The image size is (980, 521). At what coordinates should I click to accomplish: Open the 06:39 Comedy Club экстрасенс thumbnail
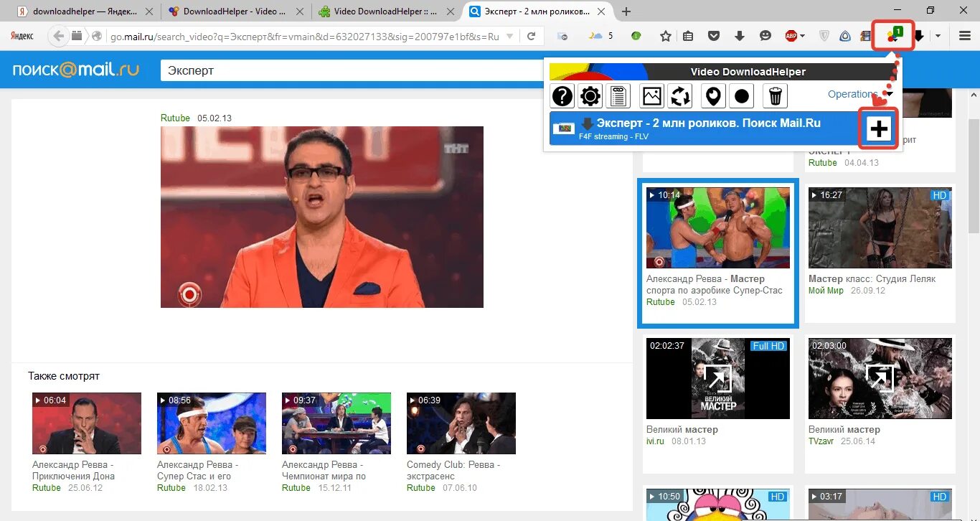tap(461, 423)
